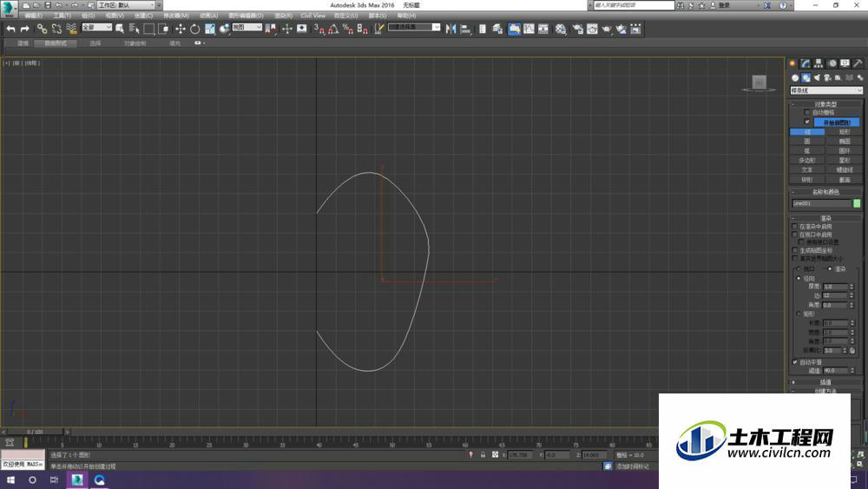
Task: Activate the Select and Link tool
Action: tap(42, 29)
